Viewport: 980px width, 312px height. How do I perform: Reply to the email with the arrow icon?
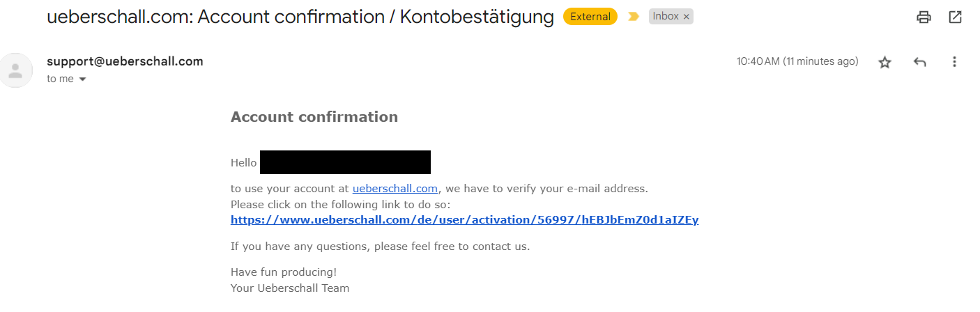click(x=919, y=62)
